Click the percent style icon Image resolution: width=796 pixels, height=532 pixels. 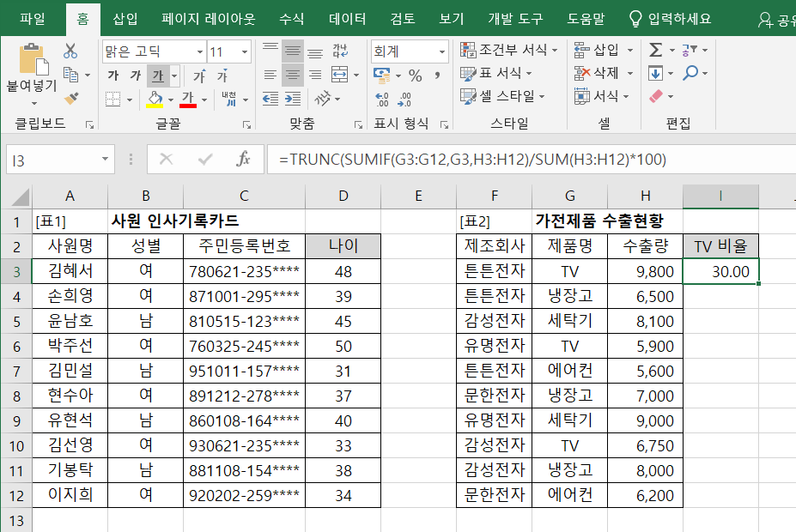tap(415, 76)
